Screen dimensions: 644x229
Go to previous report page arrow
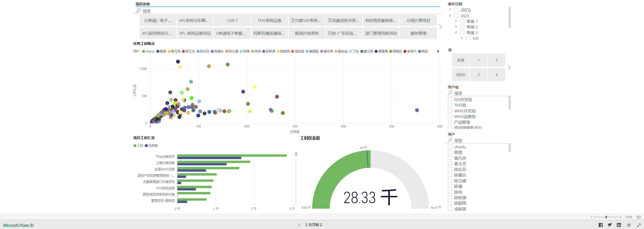click(299, 225)
